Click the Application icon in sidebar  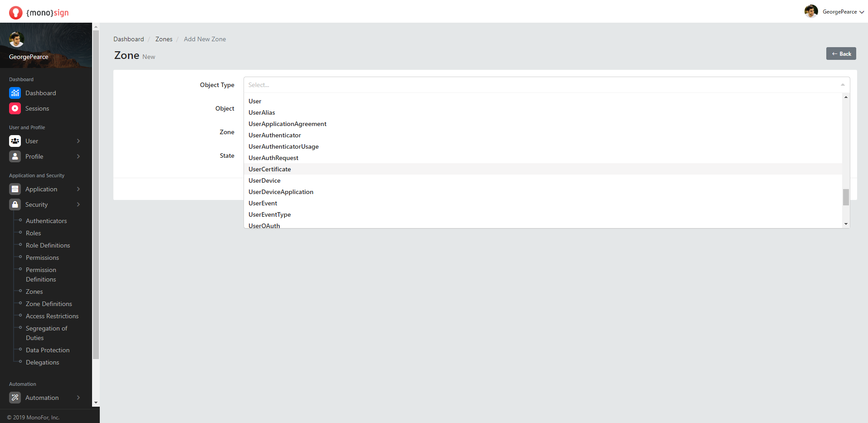click(15, 189)
